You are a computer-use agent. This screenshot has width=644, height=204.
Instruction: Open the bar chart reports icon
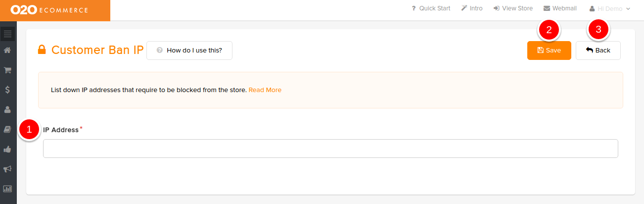pyautogui.click(x=7, y=189)
